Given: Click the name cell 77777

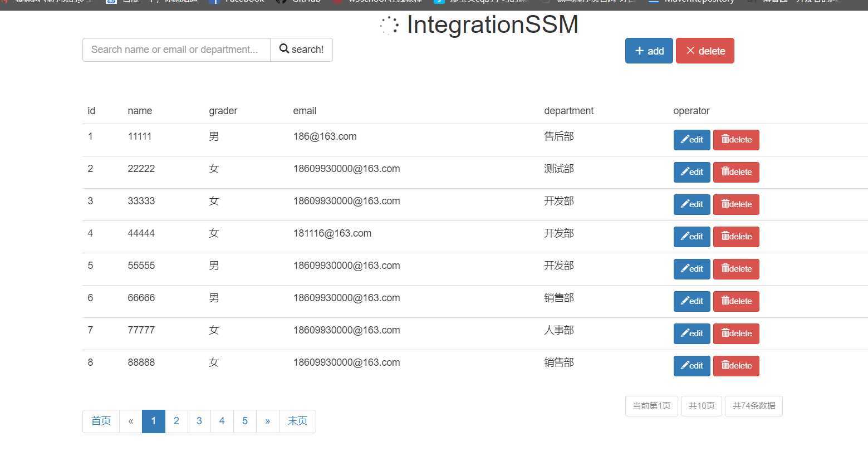Looking at the screenshot, I should point(141,330).
